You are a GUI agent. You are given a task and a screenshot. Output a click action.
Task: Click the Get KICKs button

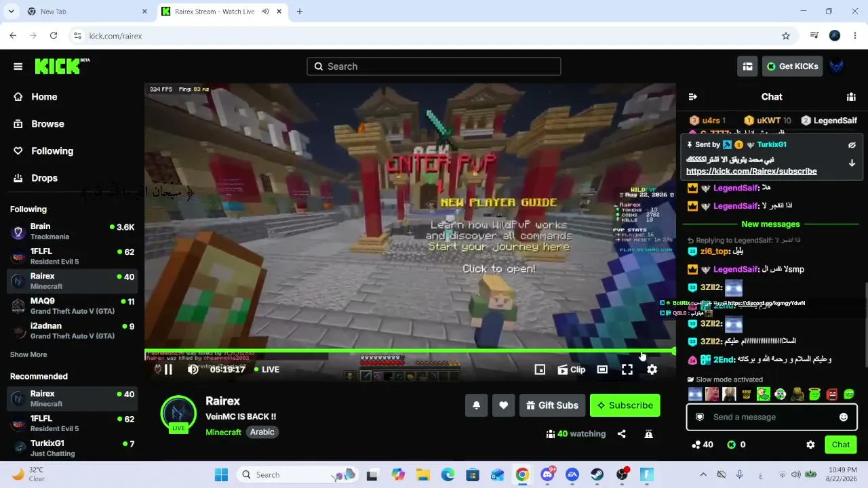coord(792,66)
